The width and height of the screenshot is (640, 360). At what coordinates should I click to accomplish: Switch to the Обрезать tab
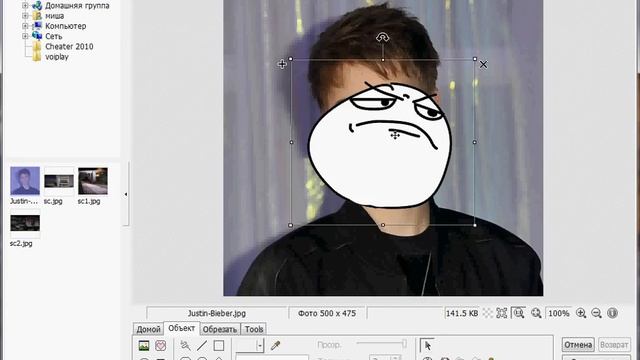(220, 329)
